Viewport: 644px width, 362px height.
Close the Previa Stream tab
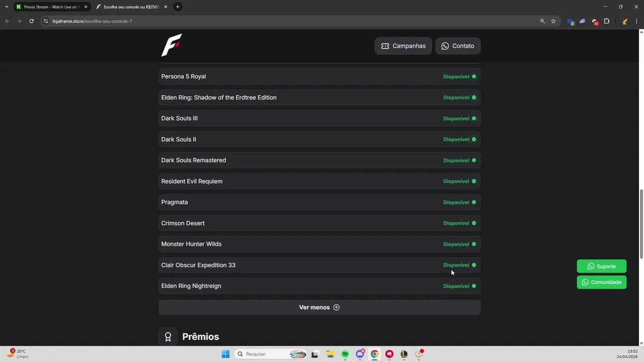click(86, 7)
